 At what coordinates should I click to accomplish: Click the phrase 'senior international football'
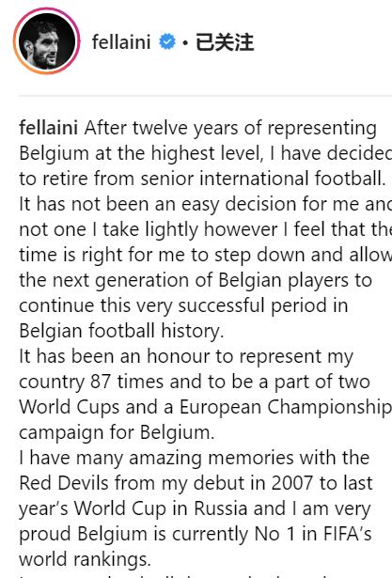(263, 179)
